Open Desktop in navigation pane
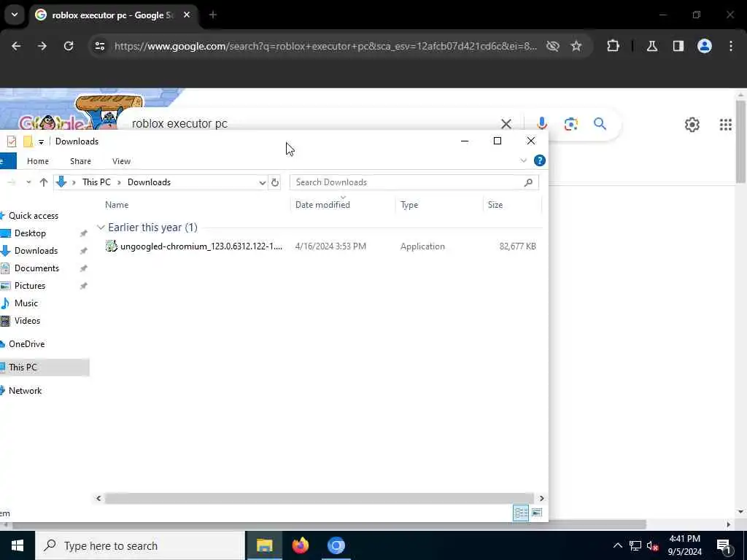747x560 pixels. pyautogui.click(x=30, y=233)
